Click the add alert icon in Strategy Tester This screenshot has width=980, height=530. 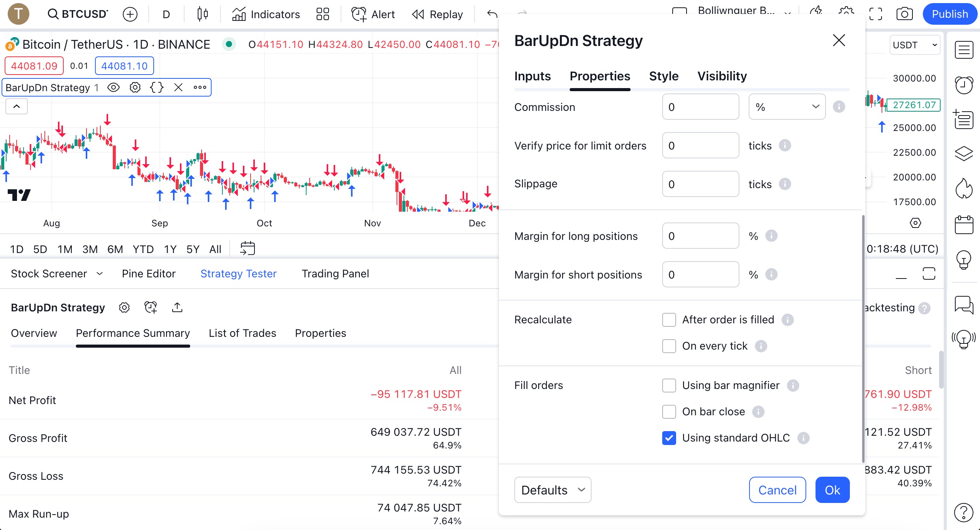point(151,307)
